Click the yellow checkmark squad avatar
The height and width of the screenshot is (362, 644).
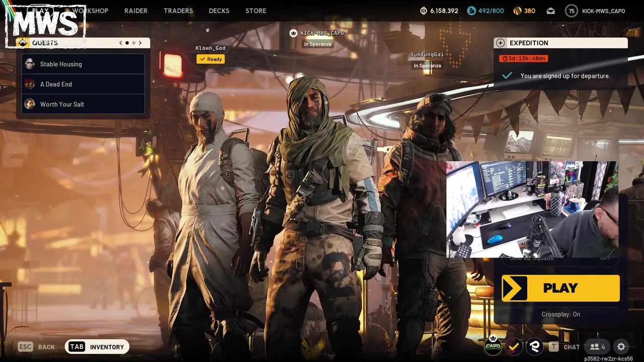[x=514, y=346]
